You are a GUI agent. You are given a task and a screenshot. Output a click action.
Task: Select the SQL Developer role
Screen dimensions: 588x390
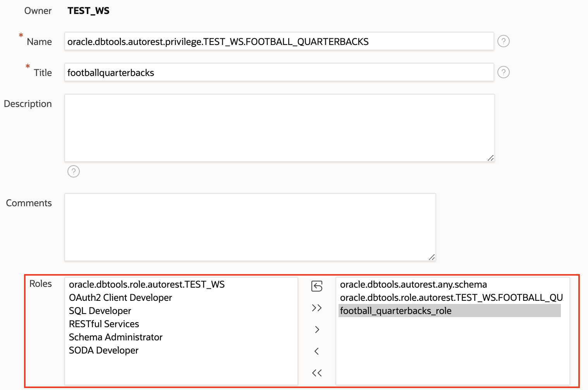100,311
